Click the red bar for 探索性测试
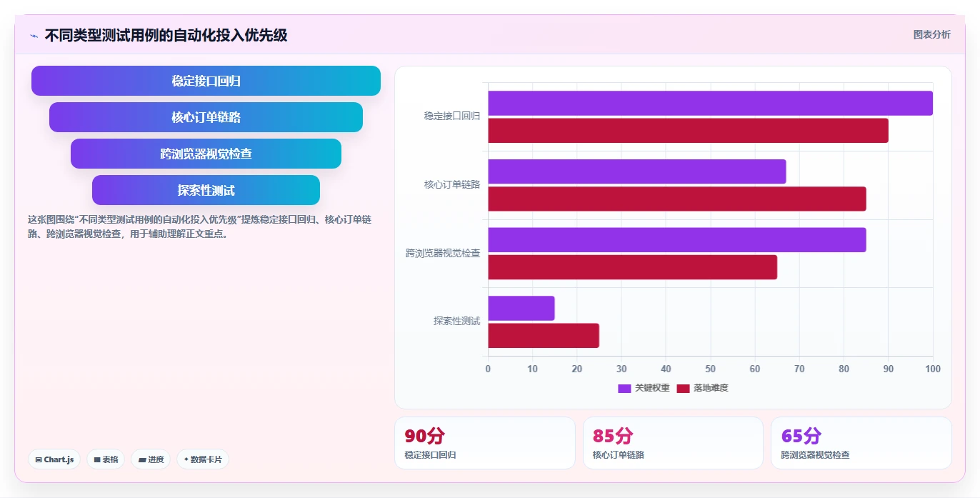 [543, 336]
